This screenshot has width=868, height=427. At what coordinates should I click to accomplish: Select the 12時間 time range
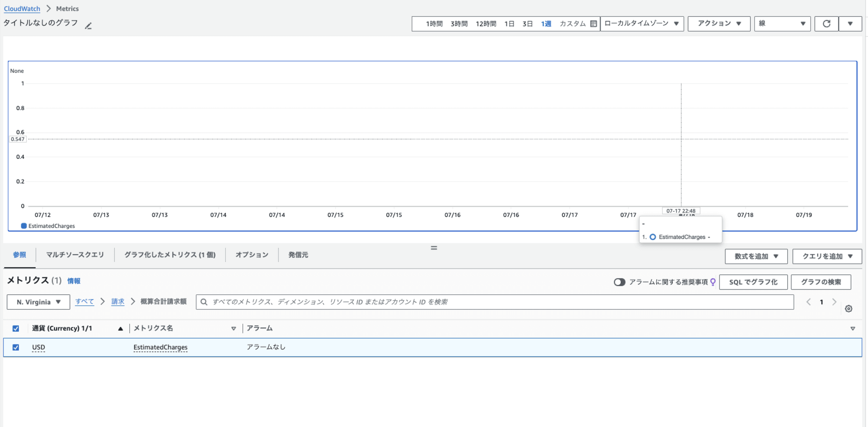486,24
